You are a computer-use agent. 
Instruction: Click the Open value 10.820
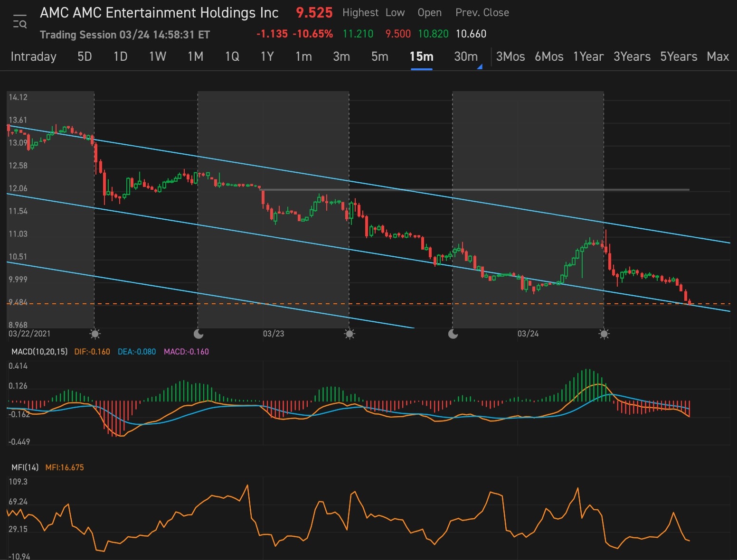(x=433, y=34)
